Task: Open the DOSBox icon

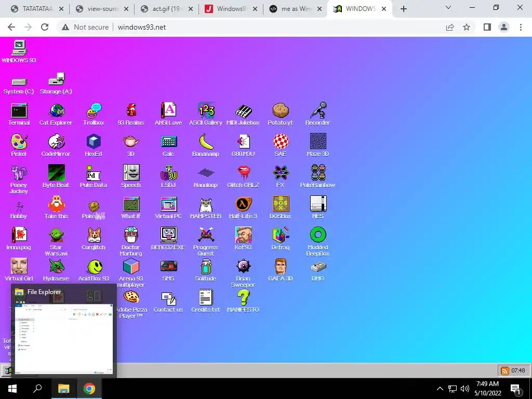Action: 280,208
